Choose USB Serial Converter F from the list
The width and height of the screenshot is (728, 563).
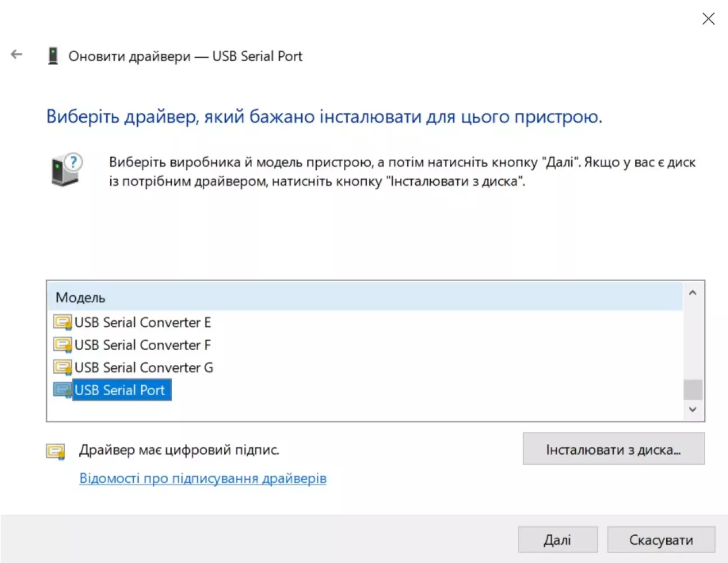point(143,345)
